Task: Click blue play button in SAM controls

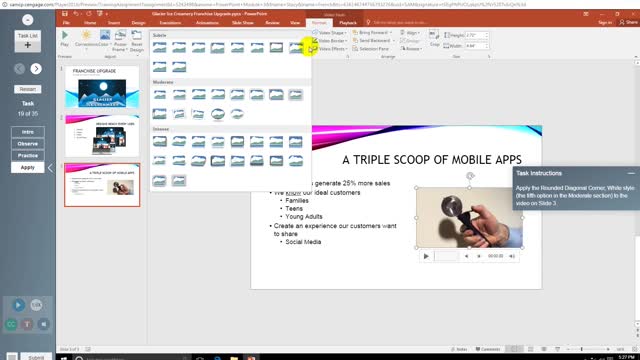Action: click(x=18, y=305)
